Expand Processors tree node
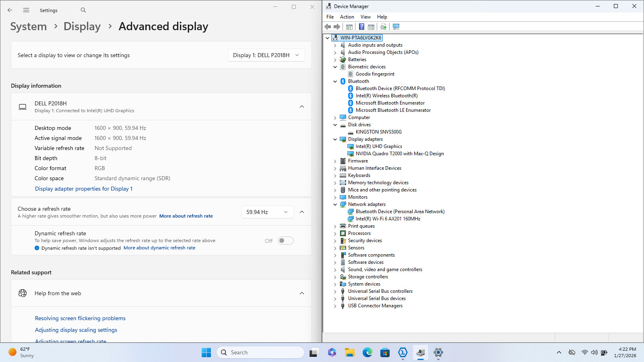644x362 pixels. 335,233
